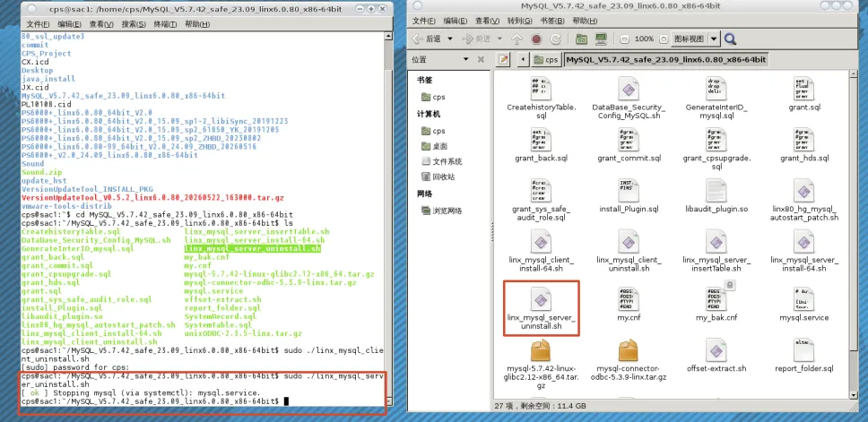Open 编辑(E) menu in file manager
This screenshot has width=868, height=422.
(x=456, y=21)
